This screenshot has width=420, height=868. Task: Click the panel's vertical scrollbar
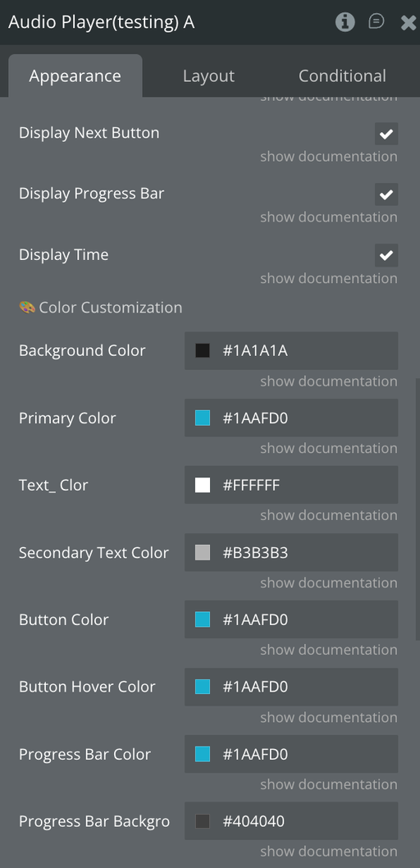point(418,509)
